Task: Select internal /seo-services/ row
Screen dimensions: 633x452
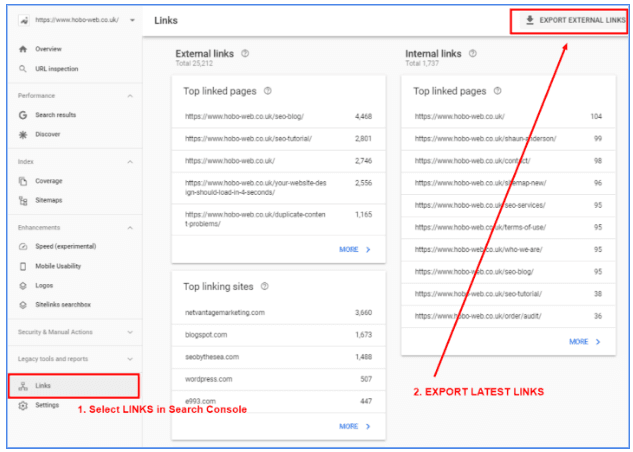Action: click(x=508, y=205)
